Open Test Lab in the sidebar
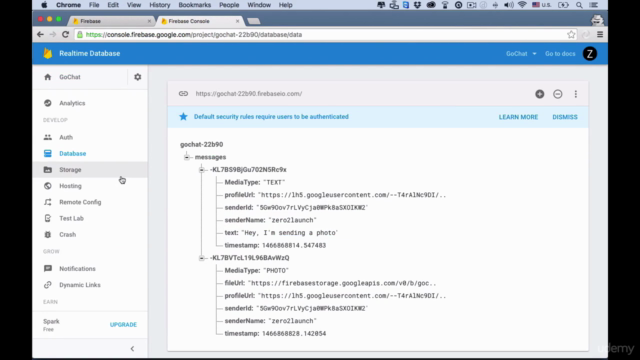The width and height of the screenshot is (640, 360). [x=90, y=218]
